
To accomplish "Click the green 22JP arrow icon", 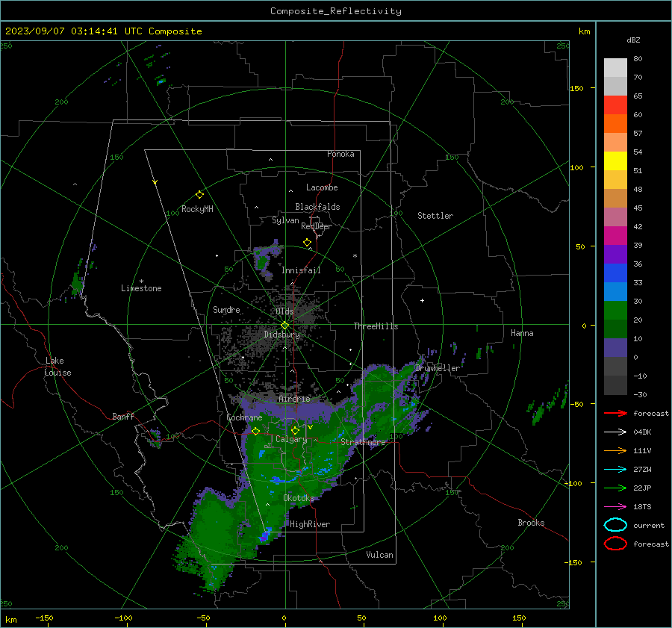I will (615, 488).
